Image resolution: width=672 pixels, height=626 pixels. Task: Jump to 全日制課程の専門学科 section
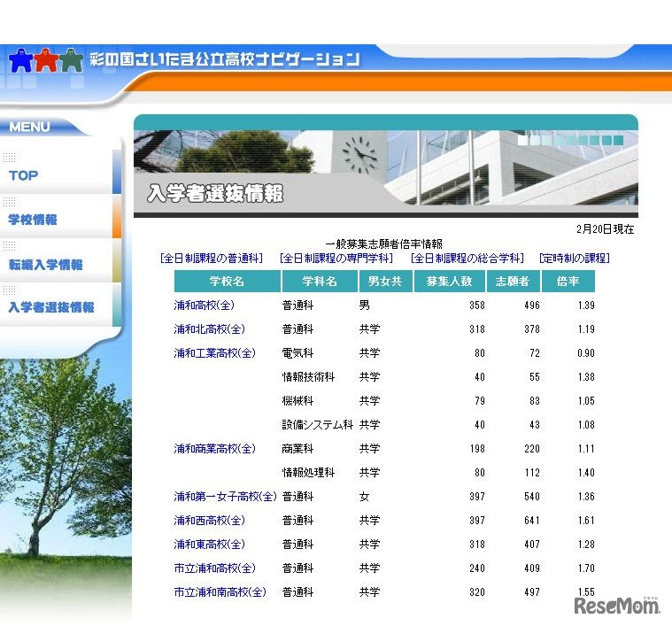tap(336, 259)
